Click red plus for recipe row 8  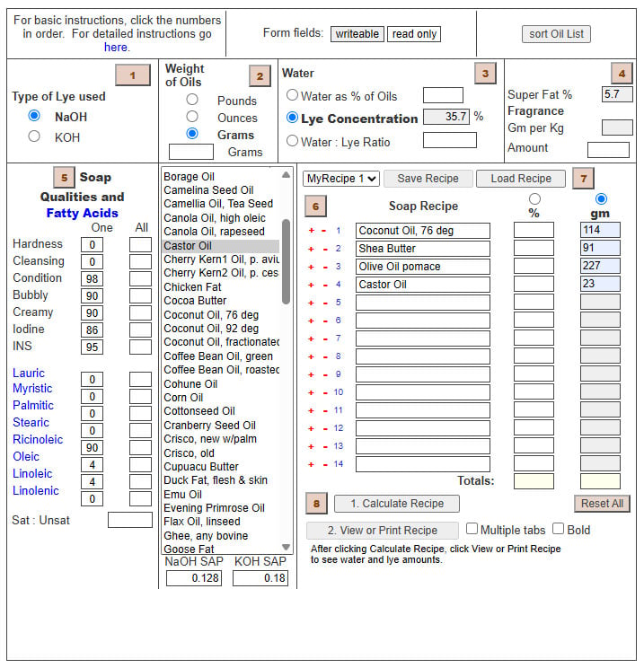pyautogui.click(x=311, y=356)
